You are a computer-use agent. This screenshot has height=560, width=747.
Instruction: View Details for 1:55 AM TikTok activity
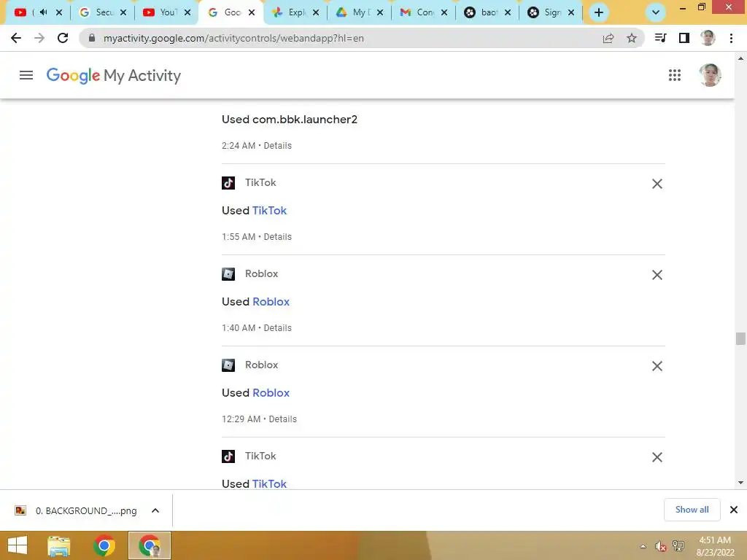[278, 237]
